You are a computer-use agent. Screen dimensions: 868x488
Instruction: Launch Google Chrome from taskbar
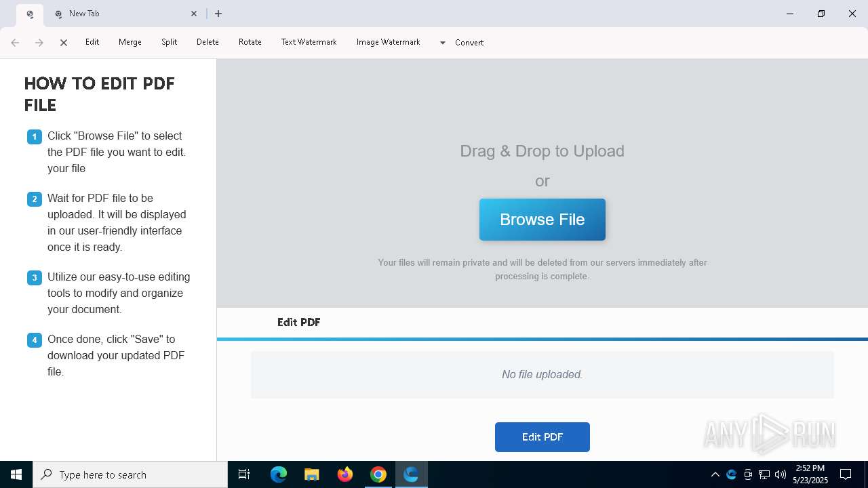378,474
